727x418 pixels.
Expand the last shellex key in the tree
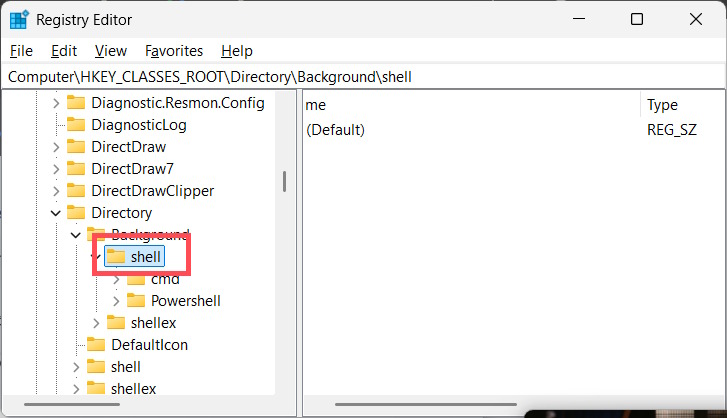pos(76,389)
